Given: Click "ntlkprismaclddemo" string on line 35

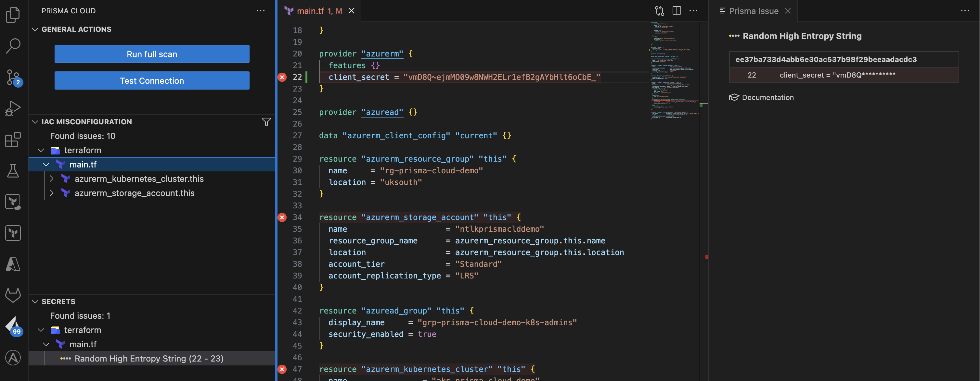Looking at the screenshot, I should pos(499,229).
